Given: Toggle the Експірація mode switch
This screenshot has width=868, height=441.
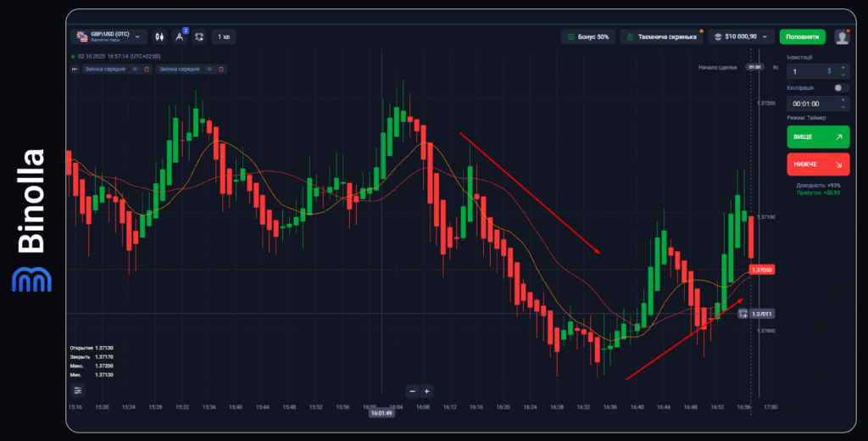Looking at the screenshot, I should (x=840, y=87).
